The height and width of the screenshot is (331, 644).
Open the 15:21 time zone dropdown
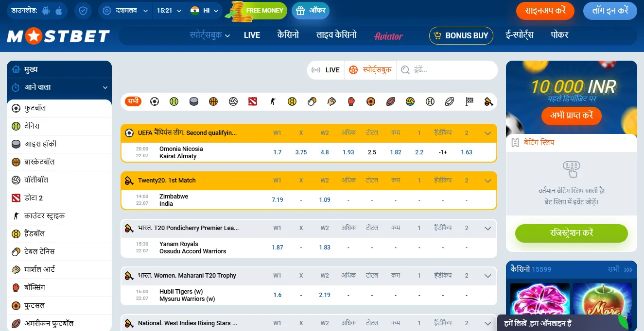[169, 10]
